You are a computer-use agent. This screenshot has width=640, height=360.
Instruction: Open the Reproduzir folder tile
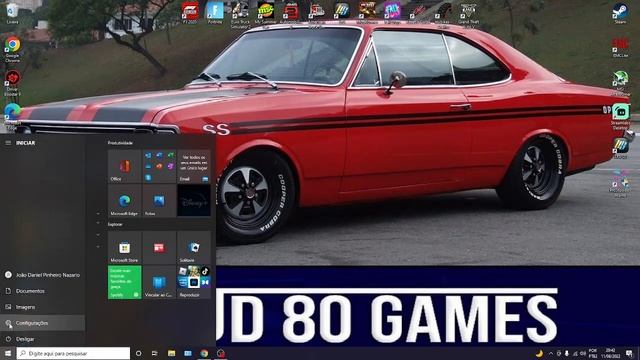coord(194,282)
